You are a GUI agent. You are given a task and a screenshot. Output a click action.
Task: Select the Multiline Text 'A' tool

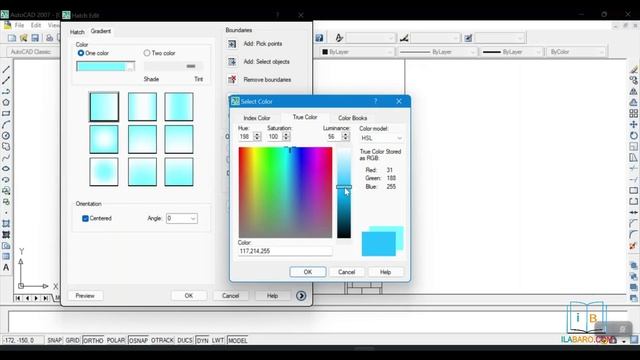click(6, 268)
